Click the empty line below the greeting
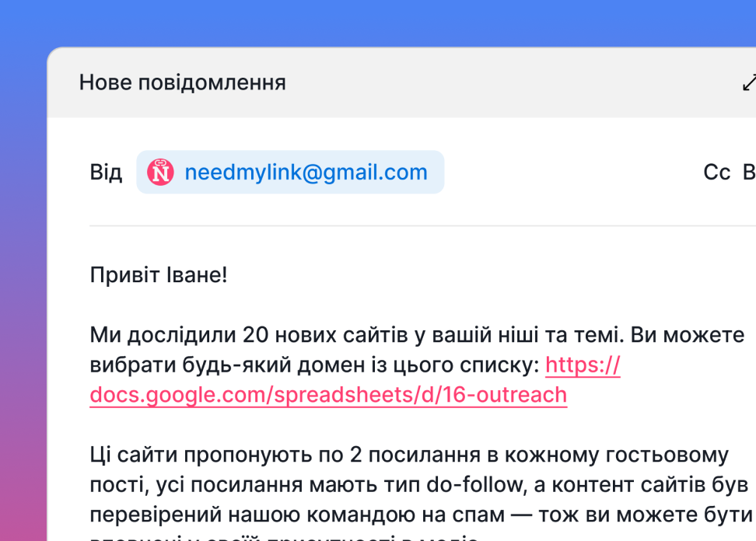This screenshot has height=541, width=756. (311, 305)
